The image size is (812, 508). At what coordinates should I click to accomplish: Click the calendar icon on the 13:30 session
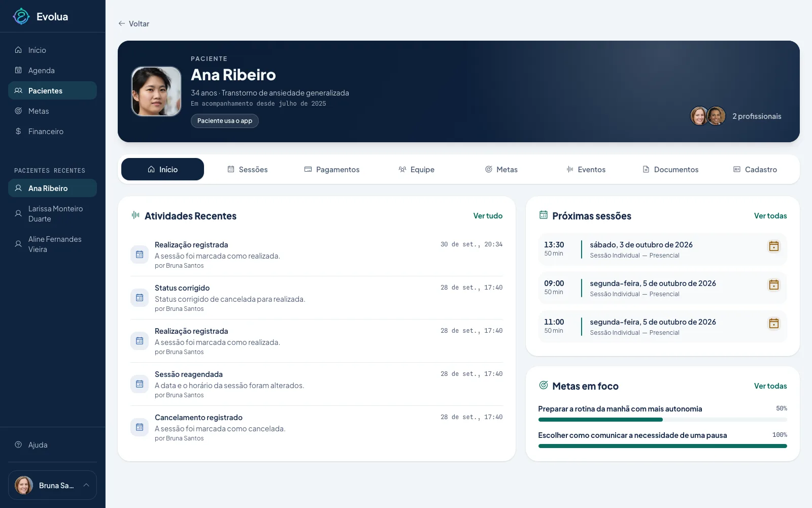pos(774,246)
